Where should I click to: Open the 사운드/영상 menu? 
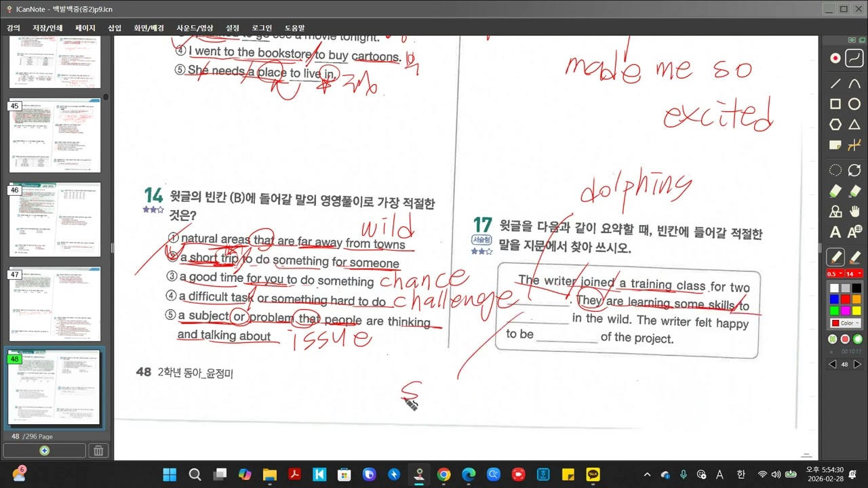point(195,28)
